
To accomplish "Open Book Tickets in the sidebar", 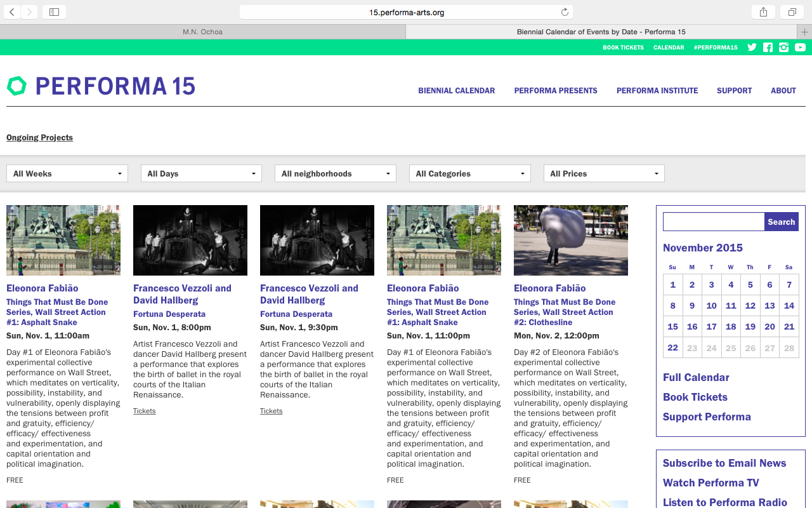I will (x=695, y=397).
